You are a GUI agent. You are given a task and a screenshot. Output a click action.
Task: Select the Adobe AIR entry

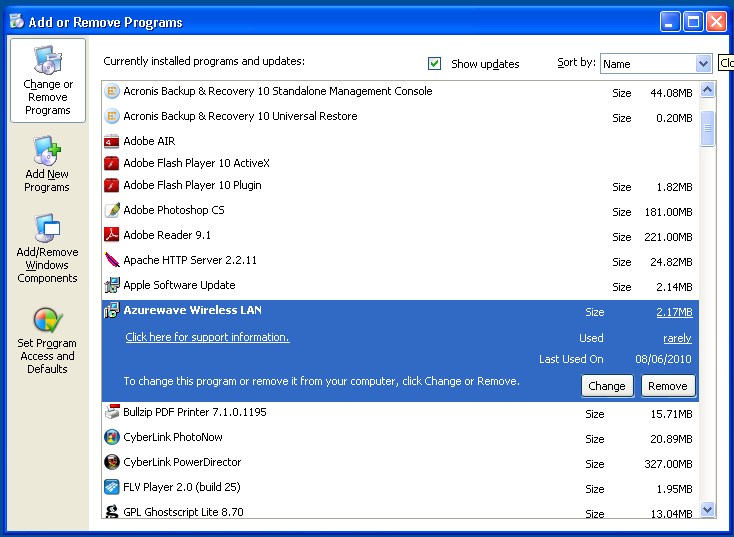tap(400, 141)
